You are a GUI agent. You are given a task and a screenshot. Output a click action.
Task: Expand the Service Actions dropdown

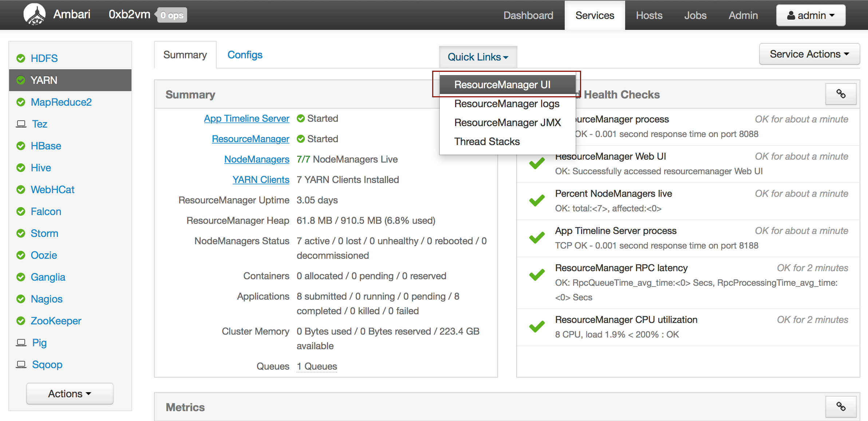click(809, 54)
